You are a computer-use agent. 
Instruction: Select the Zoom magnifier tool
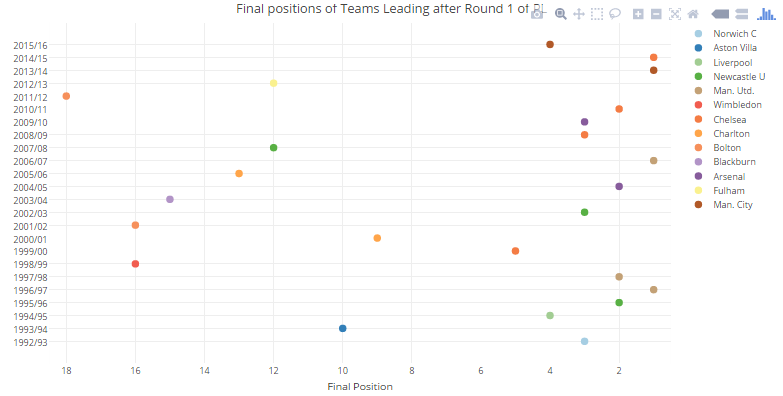click(x=561, y=14)
